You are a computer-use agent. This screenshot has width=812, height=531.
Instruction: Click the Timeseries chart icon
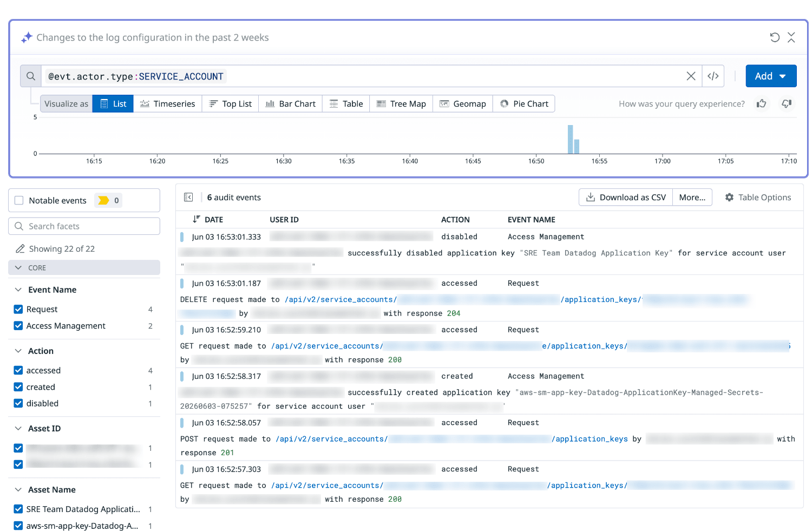click(145, 103)
